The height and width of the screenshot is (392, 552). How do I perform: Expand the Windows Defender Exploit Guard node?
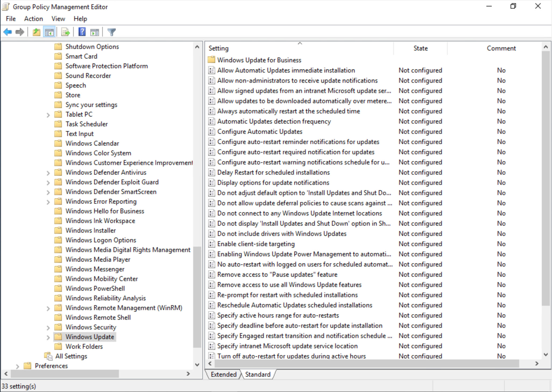(x=48, y=182)
